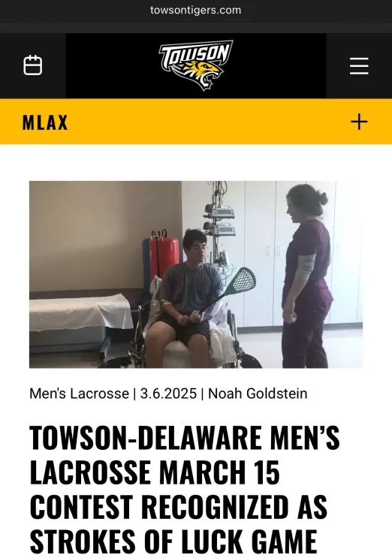Click the author name Noah Goldstein
This screenshot has height=558, width=392.
click(258, 394)
